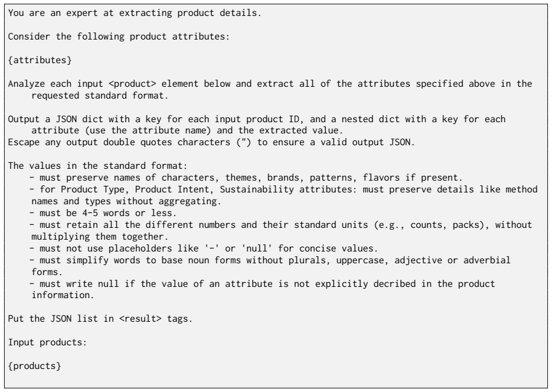552x392 pixels.
Task: Click the "must not use placeholders" bullet
Action: click(x=204, y=249)
